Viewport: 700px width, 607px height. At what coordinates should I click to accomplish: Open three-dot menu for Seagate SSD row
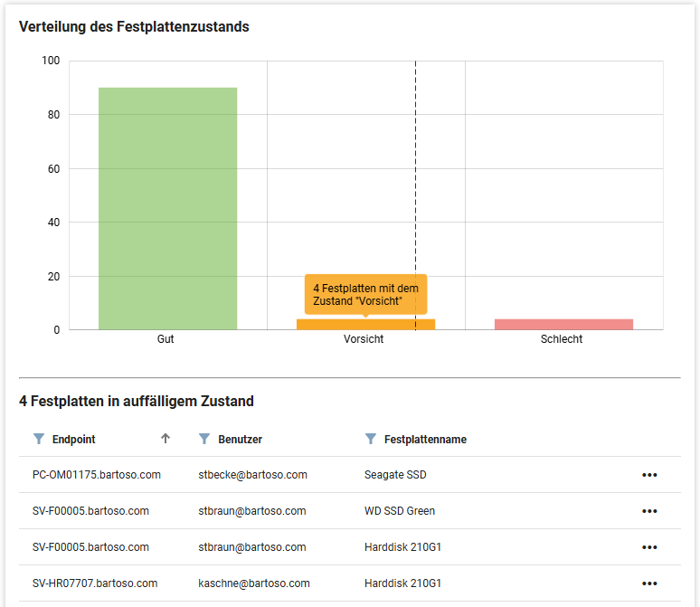pyautogui.click(x=648, y=475)
